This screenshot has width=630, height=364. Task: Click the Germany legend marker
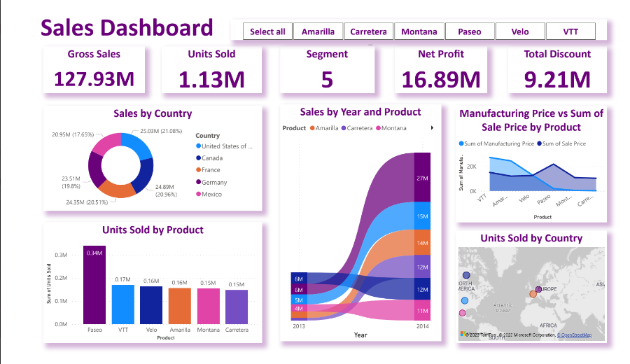(198, 182)
